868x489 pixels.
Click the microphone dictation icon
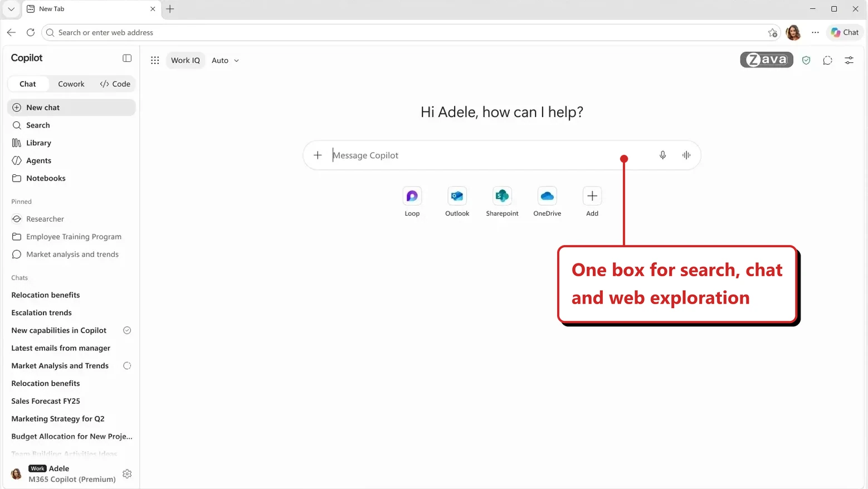(x=662, y=155)
